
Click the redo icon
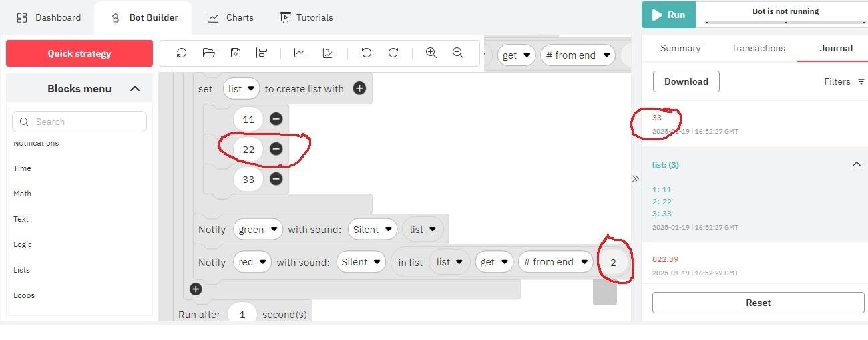tap(393, 53)
